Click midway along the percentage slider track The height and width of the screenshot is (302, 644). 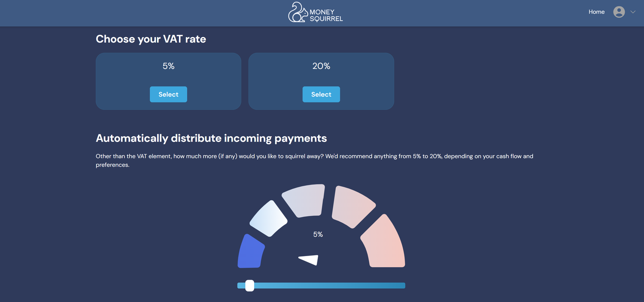tap(321, 285)
